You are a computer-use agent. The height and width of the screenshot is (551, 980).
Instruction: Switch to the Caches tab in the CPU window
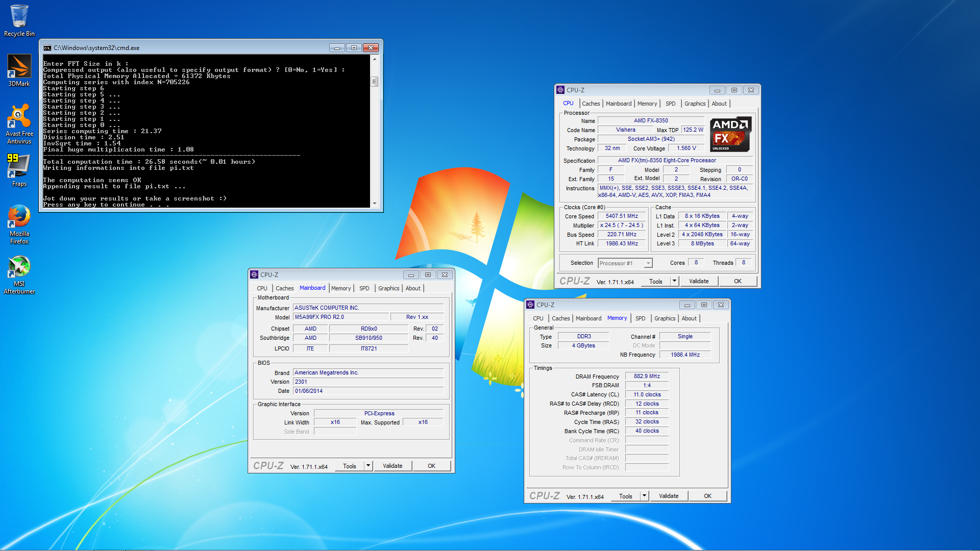pos(591,104)
